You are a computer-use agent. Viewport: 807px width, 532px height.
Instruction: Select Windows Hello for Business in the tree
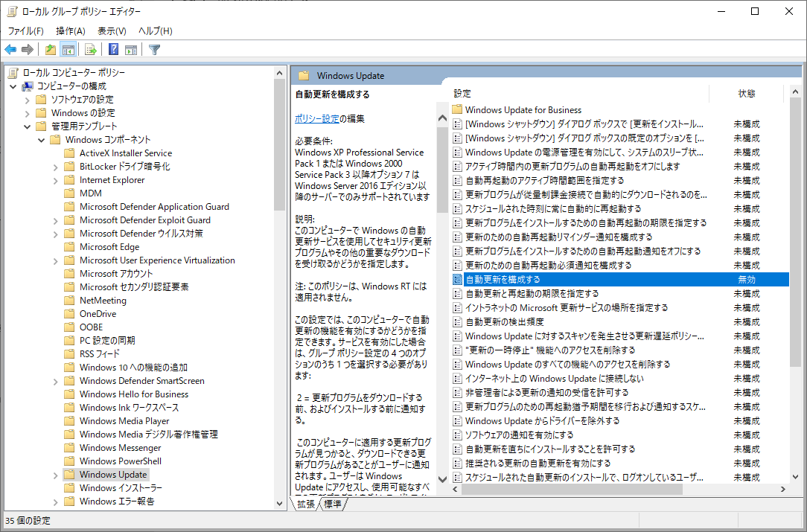(x=134, y=394)
